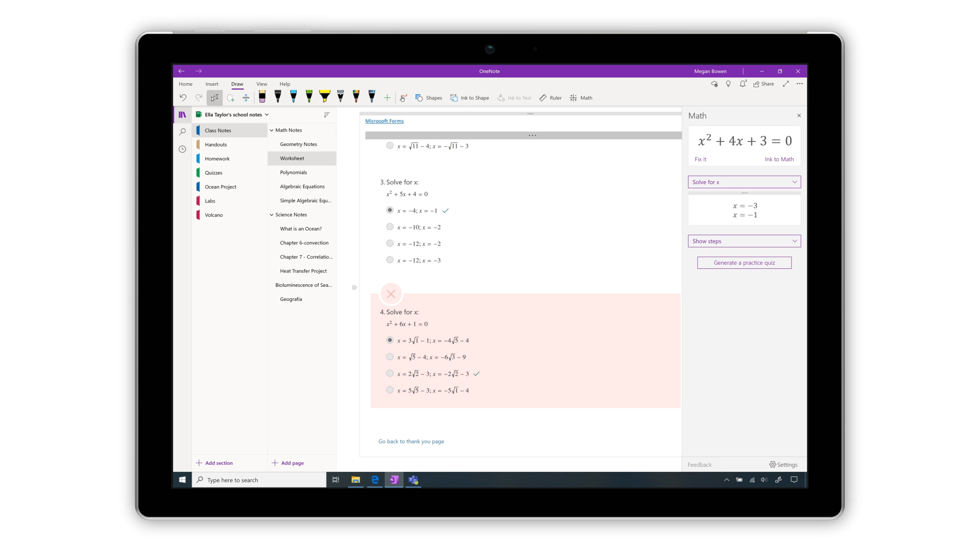Toggle draw with touch icon
The height and width of the screenshot is (551, 980).
pos(403,98)
